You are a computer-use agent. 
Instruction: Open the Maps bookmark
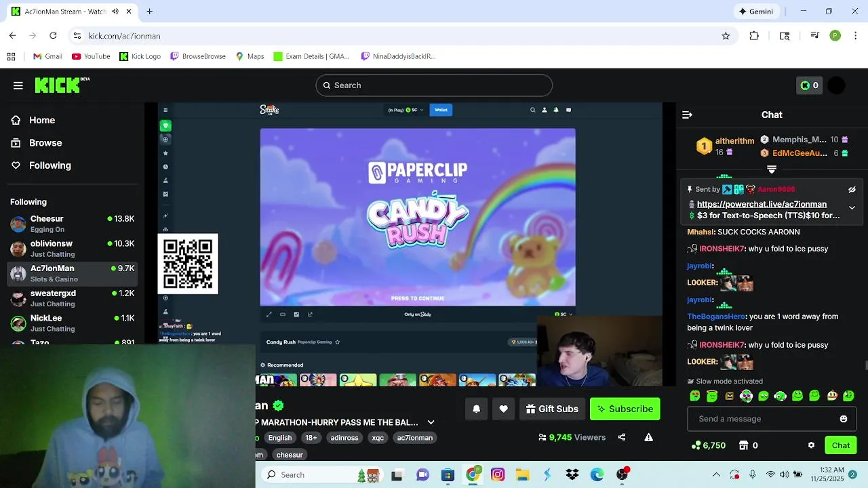[250, 56]
